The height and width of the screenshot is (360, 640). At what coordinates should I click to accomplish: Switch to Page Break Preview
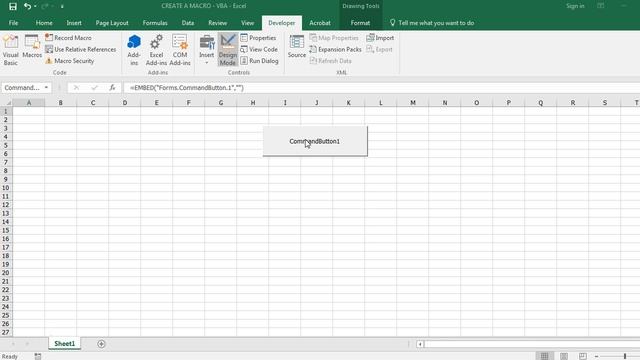point(582,356)
